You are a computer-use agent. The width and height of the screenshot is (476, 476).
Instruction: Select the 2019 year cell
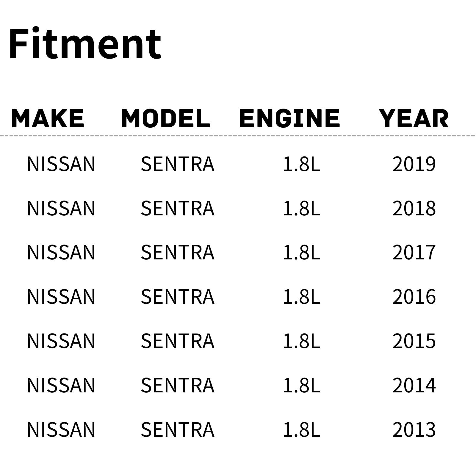click(x=414, y=164)
